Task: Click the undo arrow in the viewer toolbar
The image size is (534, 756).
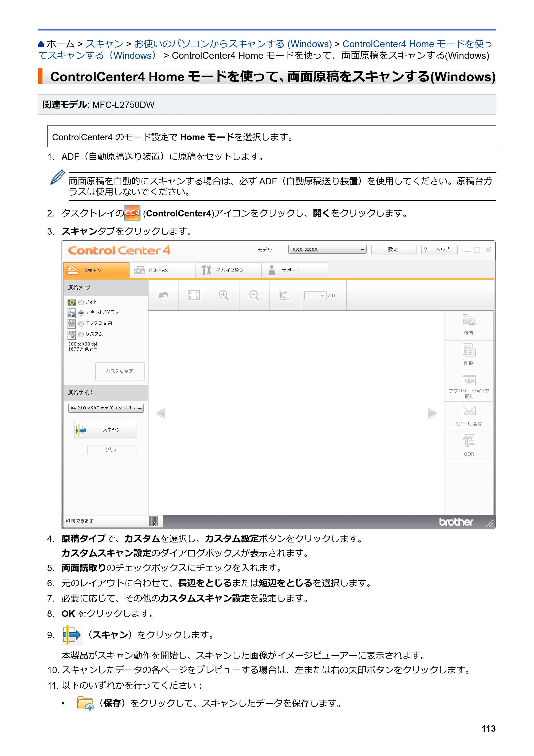Action: pyautogui.click(x=163, y=295)
